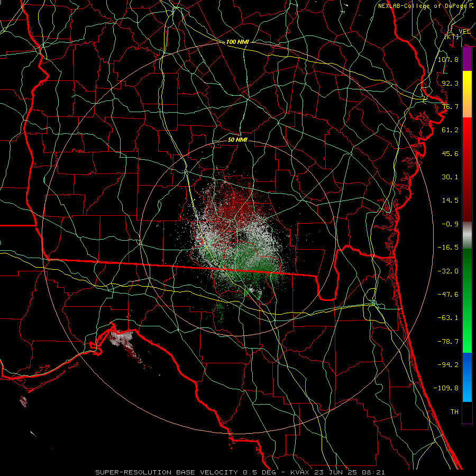
Task: Select the -32.0 legend value
Action: (x=448, y=271)
